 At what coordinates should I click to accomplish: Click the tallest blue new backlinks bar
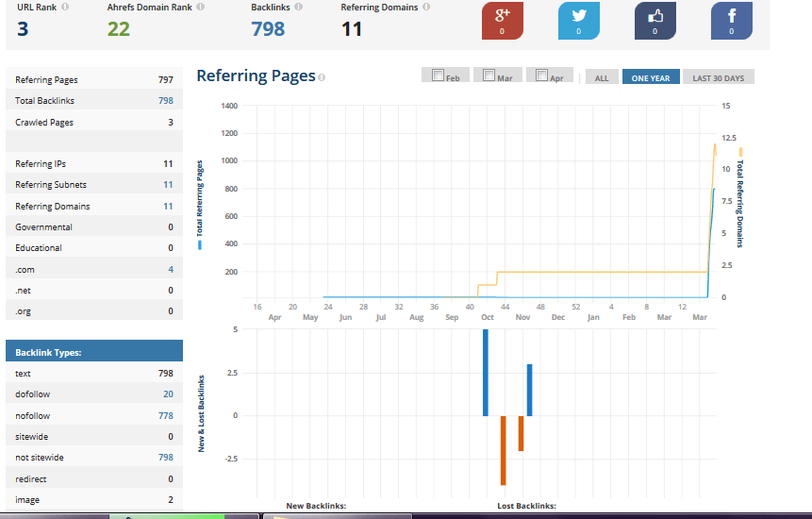(486, 373)
